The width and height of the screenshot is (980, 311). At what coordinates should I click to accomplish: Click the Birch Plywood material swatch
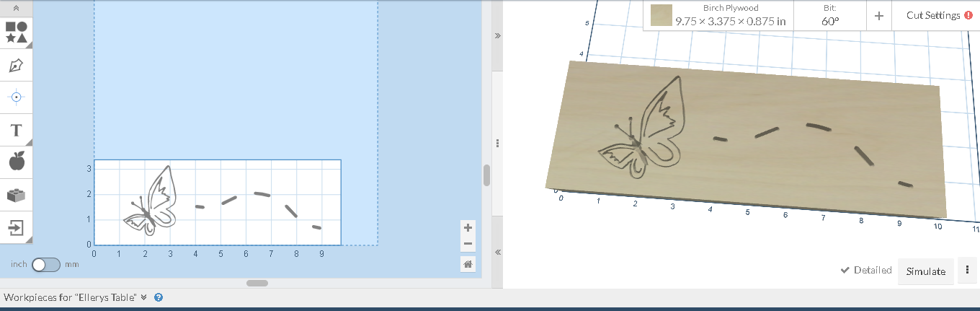point(661,15)
